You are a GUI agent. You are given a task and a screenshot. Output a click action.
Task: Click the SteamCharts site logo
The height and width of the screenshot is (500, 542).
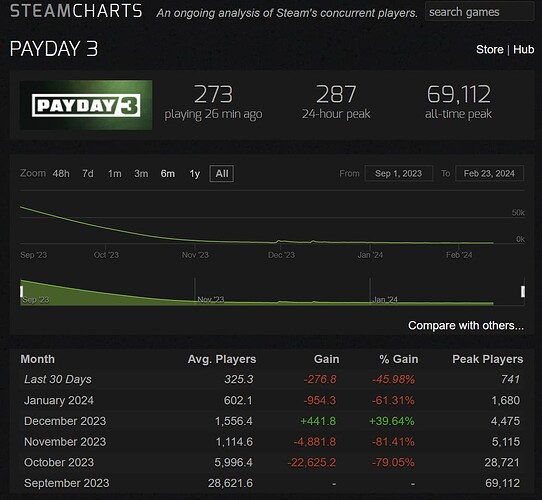tap(76, 11)
